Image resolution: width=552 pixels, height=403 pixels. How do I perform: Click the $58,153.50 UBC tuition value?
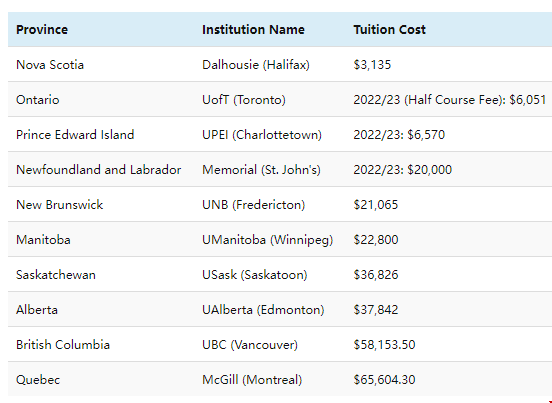click(x=384, y=345)
